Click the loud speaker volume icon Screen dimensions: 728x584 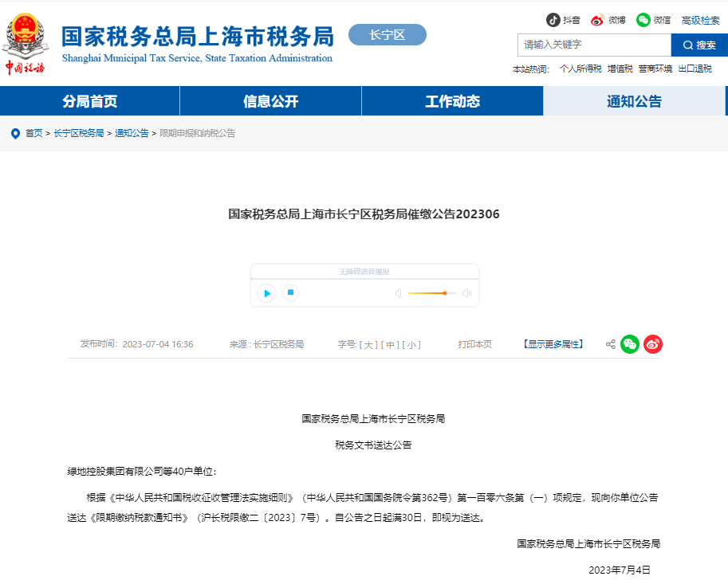coord(467,293)
